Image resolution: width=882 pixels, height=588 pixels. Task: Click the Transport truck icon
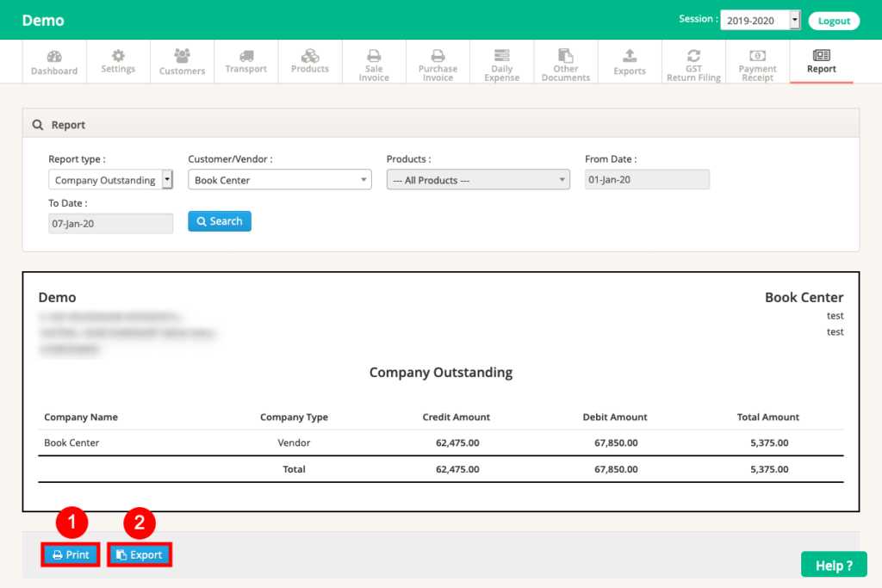click(245, 60)
